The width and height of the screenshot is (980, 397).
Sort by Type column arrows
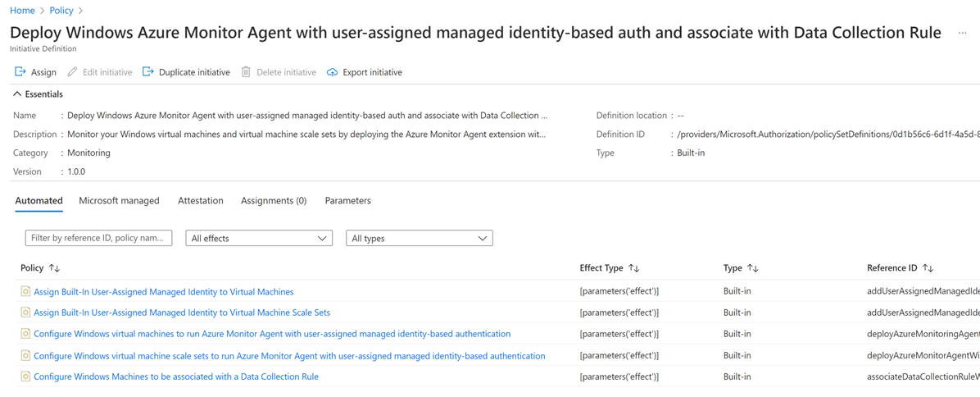pos(752,268)
